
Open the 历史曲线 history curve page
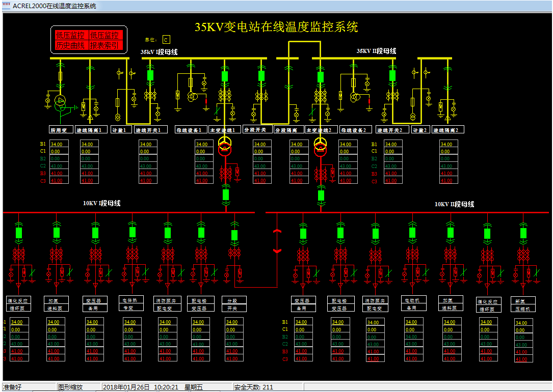tap(70, 45)
